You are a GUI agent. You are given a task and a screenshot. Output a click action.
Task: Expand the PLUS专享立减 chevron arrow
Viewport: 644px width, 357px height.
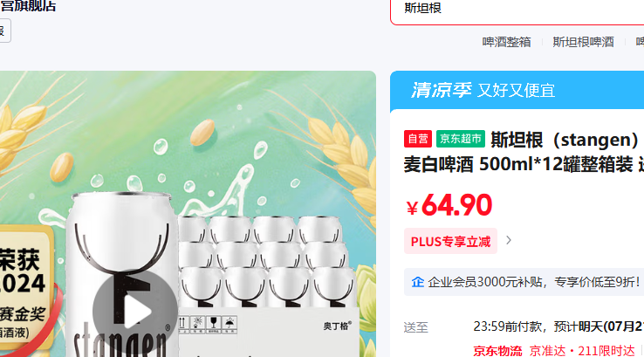click(509, 240)
